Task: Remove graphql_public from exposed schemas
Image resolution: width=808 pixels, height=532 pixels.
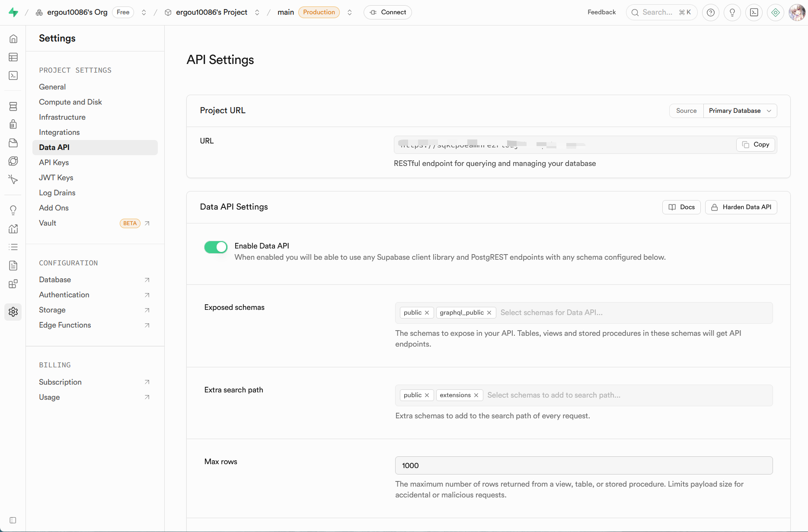Action: coord(489,312)
